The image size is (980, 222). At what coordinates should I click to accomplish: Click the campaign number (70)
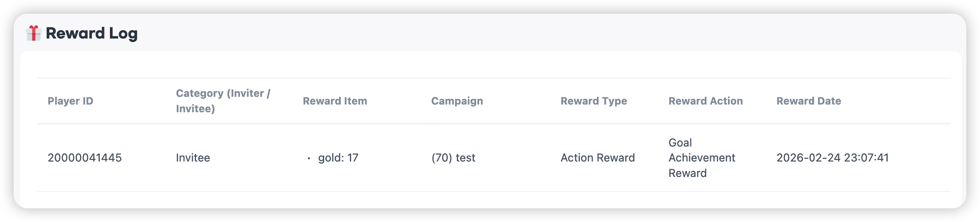(x=441, y=158)
